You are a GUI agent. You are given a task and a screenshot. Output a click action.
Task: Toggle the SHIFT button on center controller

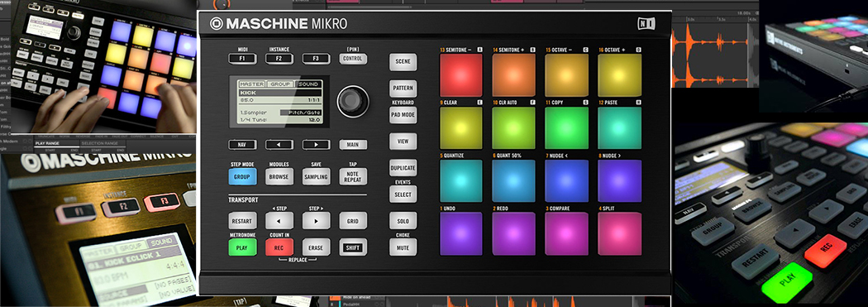pyautogui.click(x=353, y=247)
